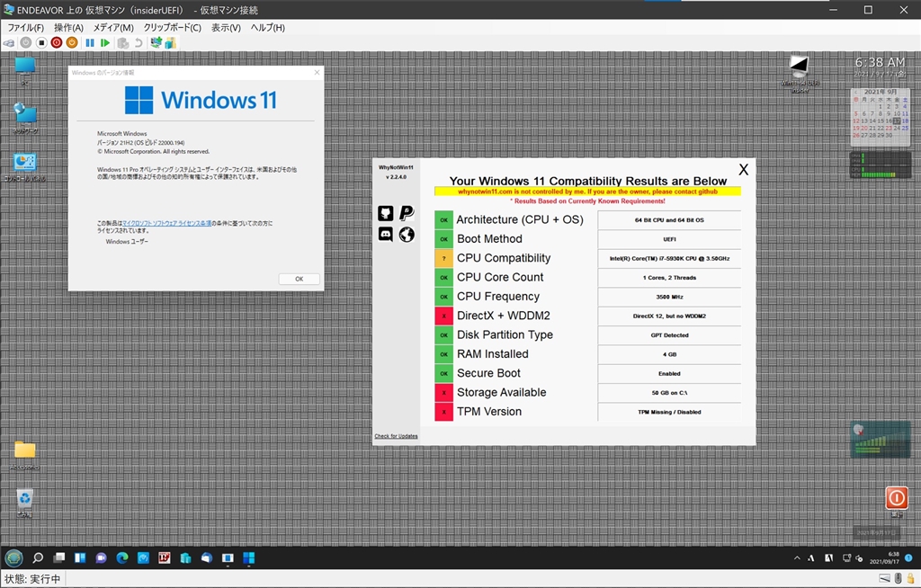Image resolution: width=921 pixels, height=588 pixels.
Task: Click Check for Updates link
Action: click(396, 436)
